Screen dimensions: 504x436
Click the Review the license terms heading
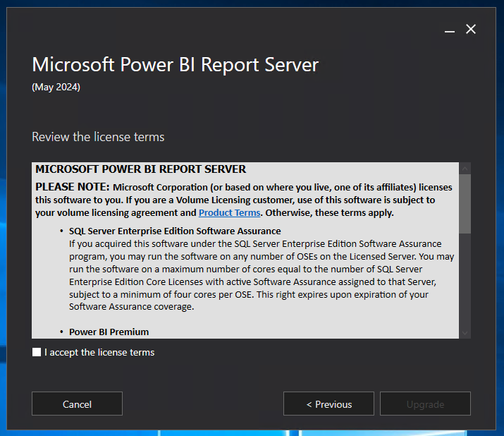pos(98,137)
